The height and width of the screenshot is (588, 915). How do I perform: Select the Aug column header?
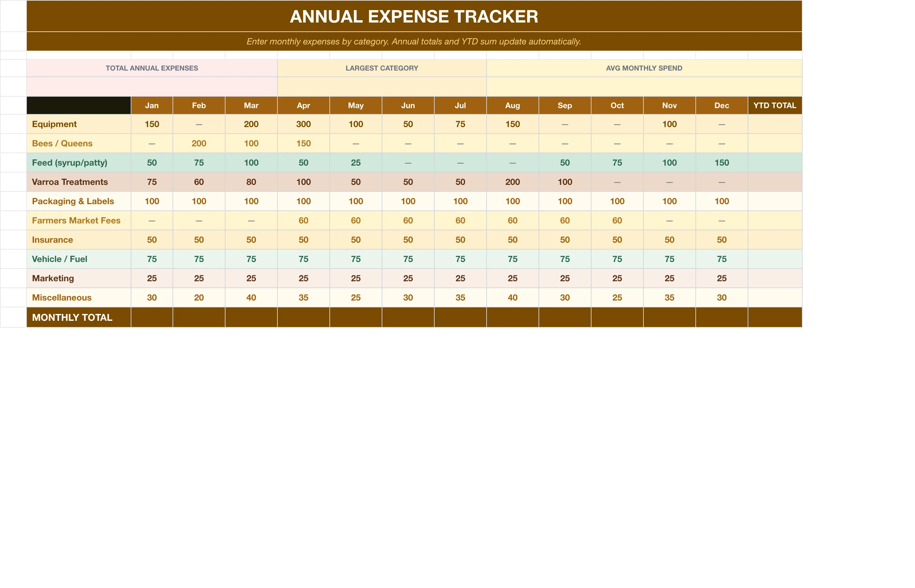(x=512, y=106)
